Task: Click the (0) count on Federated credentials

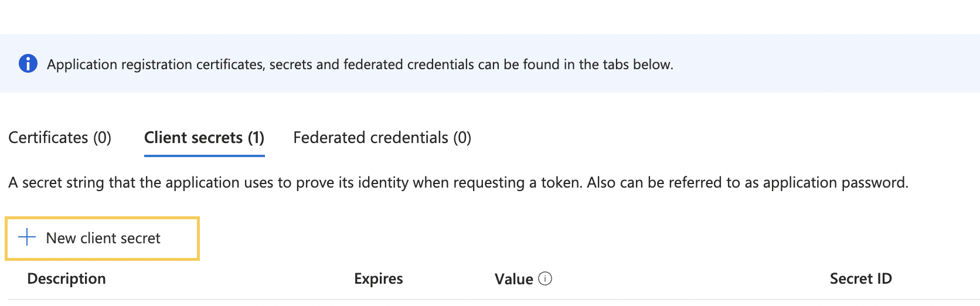Action: click(462, 137)
